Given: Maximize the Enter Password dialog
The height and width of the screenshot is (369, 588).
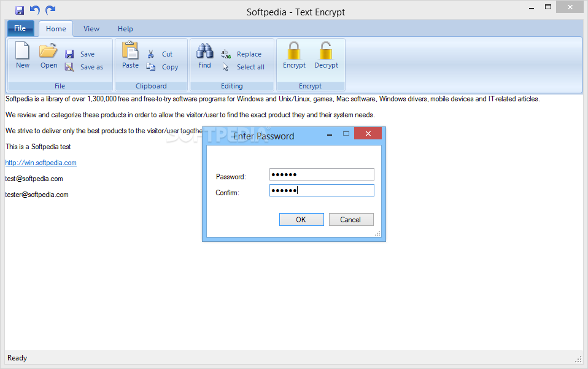Looking at the screenshot, I should point(346,133).
